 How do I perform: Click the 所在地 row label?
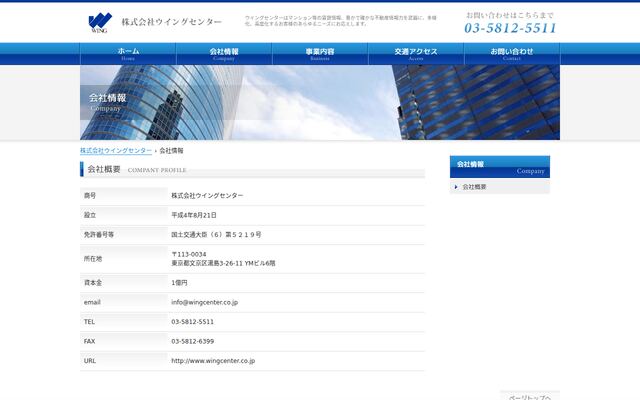[x=93, y=259]
